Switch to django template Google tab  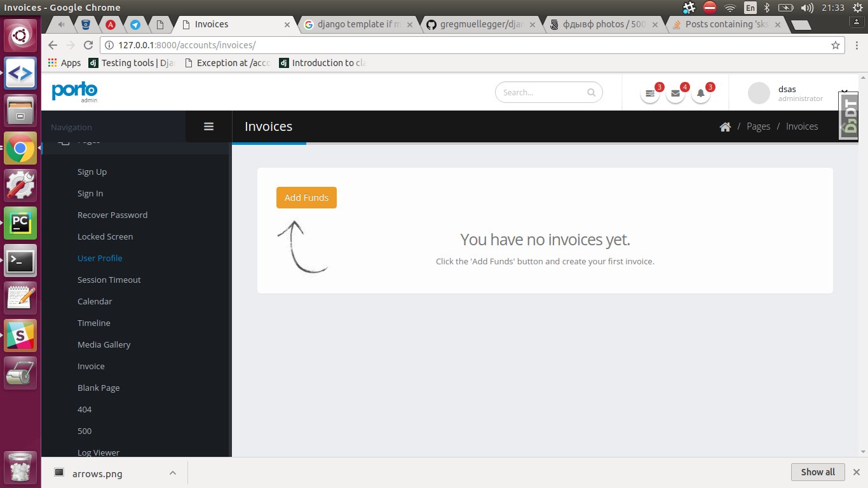(358, 25)
